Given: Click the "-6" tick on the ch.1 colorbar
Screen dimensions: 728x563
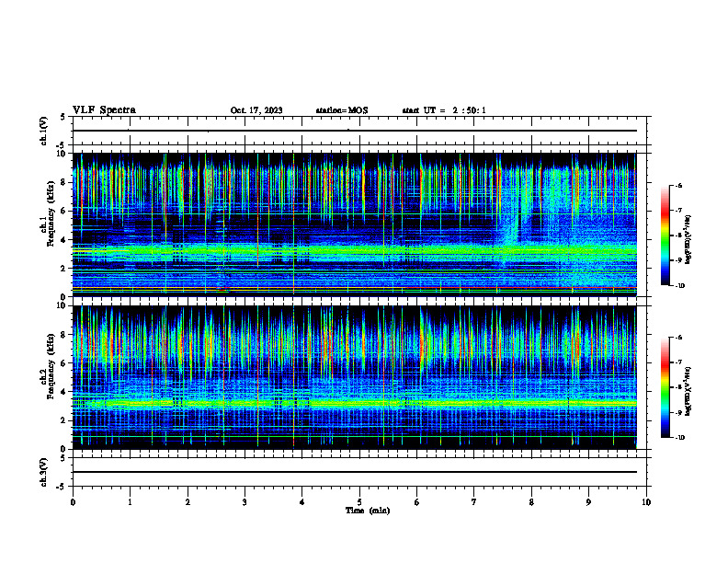Looking at the screenshot, I should tap(678, 186).
